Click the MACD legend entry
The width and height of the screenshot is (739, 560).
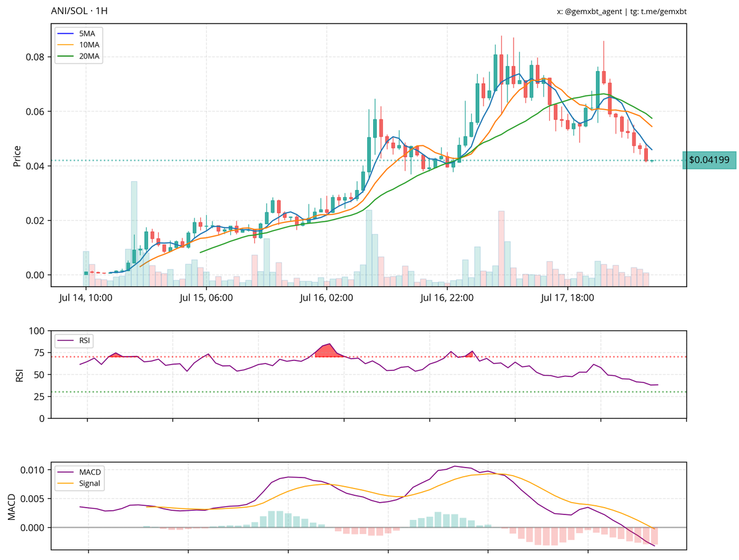coord(79,472)
